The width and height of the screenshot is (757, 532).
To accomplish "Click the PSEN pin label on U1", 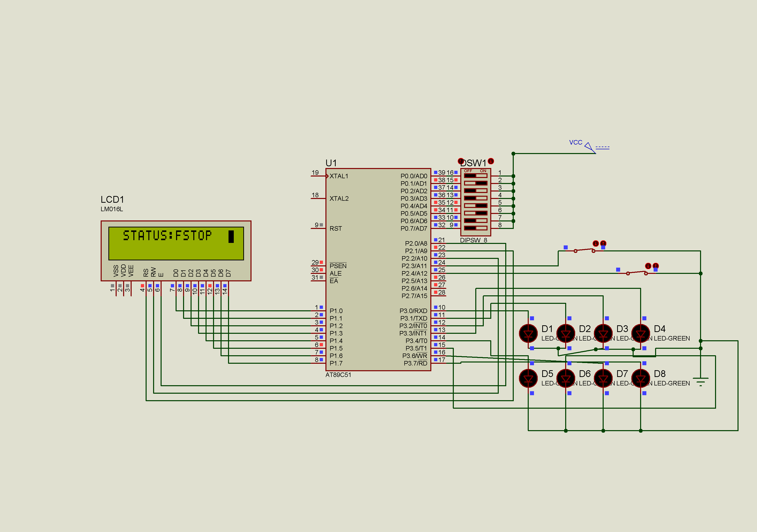I will point(338,266).
